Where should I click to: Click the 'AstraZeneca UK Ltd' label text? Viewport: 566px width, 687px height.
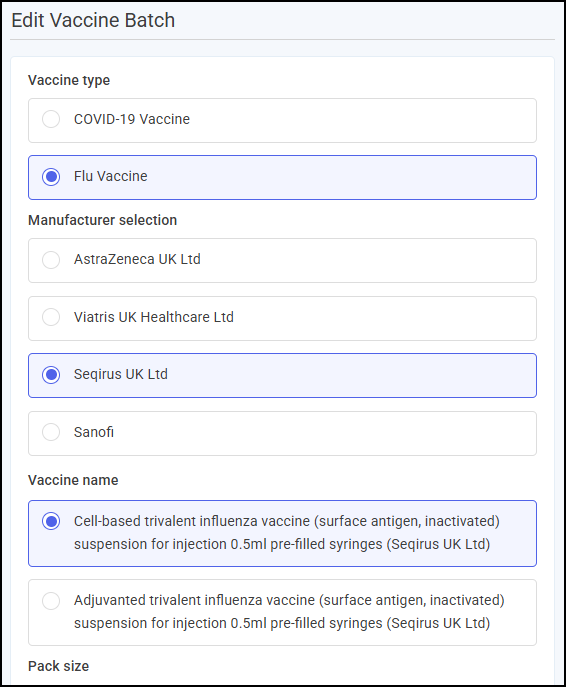click(137, 259)
